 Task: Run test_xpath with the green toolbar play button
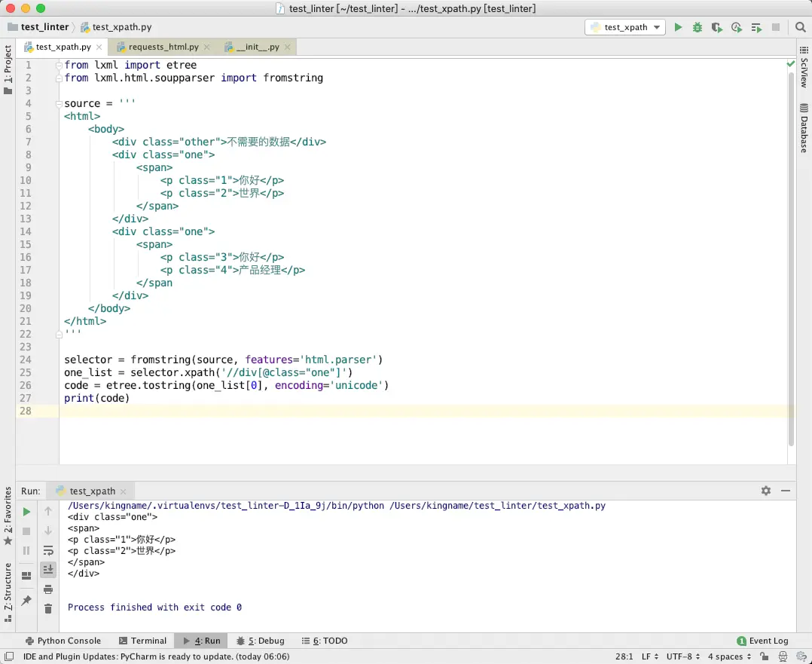coord(678,27)
